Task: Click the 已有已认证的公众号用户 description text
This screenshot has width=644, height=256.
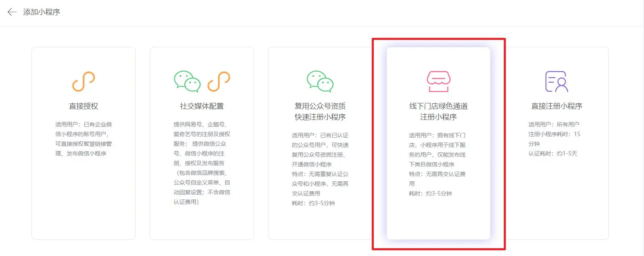Action: click(x=320, y=140)
